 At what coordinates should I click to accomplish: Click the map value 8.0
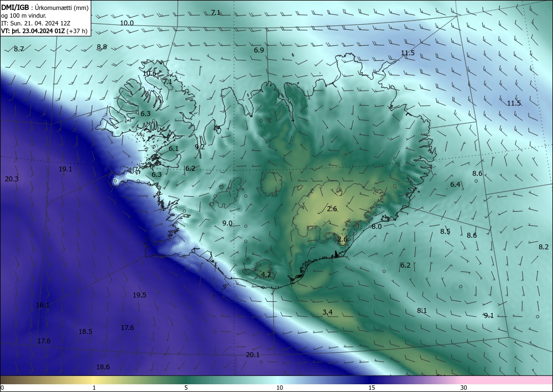pos(377,226)
